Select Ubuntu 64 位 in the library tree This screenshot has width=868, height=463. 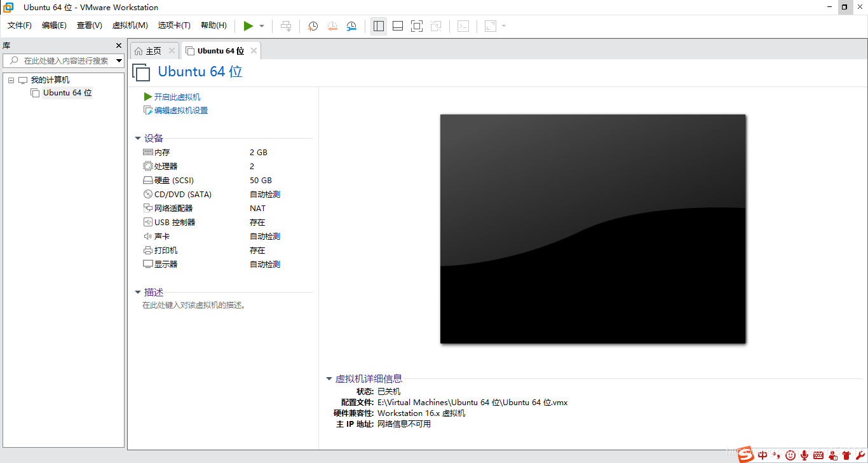coord(67,93)
